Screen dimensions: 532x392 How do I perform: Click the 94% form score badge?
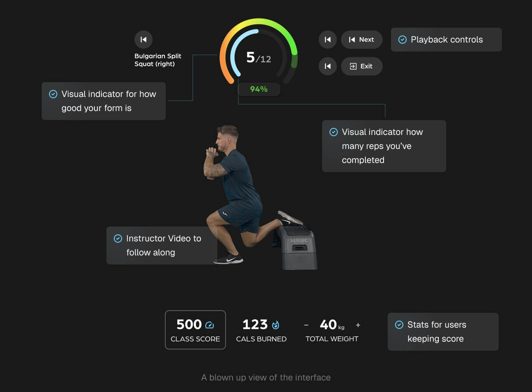(259, 89)
